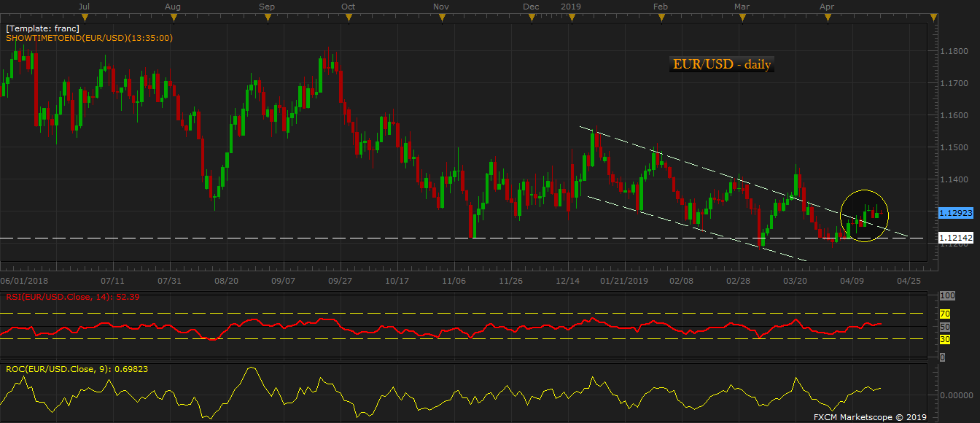Select the ROC(EUR/USD.Close, 9) indicator label

(x=77, y=369)
